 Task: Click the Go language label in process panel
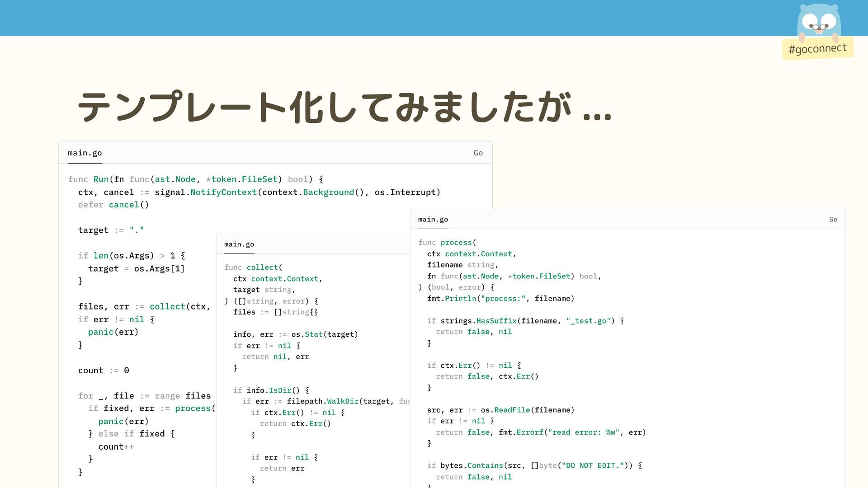[833, 220]
